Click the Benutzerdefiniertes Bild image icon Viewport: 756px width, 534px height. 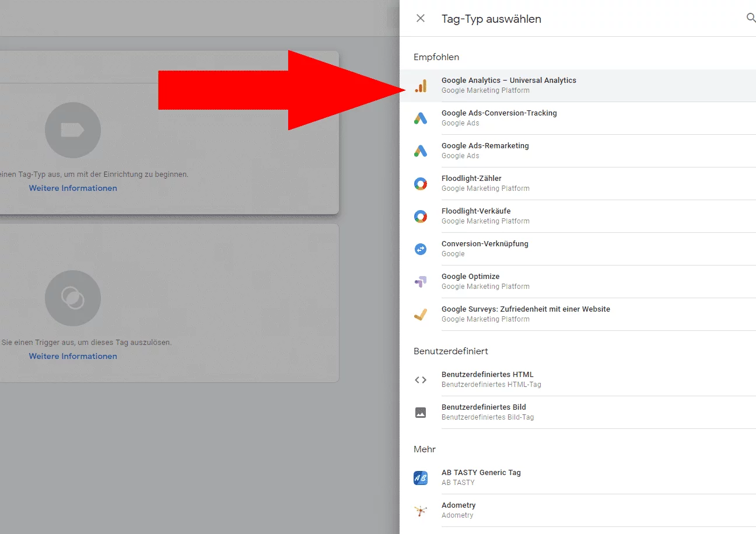pyautogui.click(x=421, y=413)
